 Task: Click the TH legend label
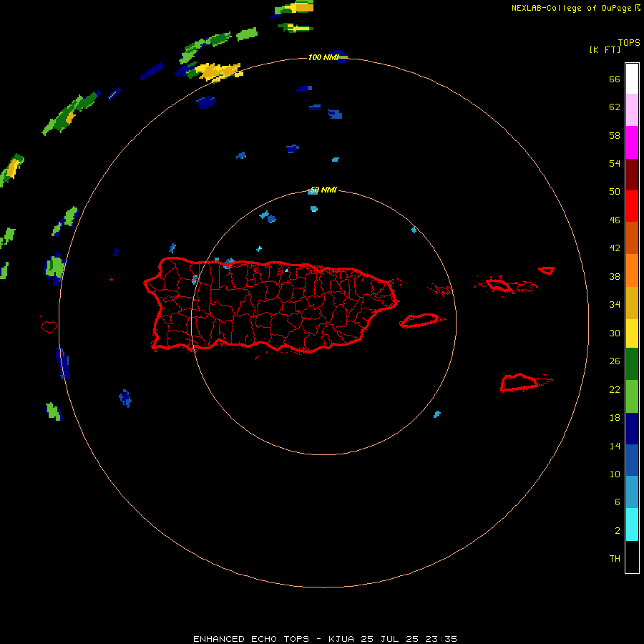(615, 559)
